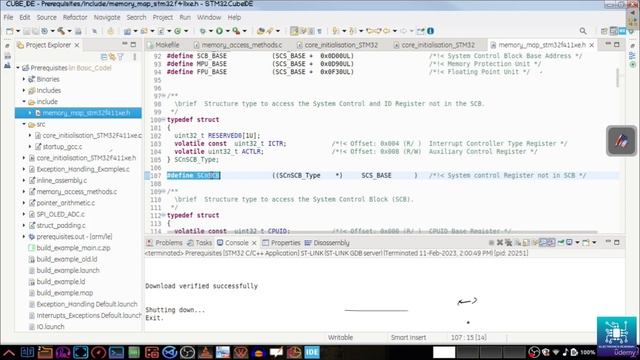
Task: Click the Search magnifier icon in toolbar
Action: pyautogui.click(x=583, y=31)
